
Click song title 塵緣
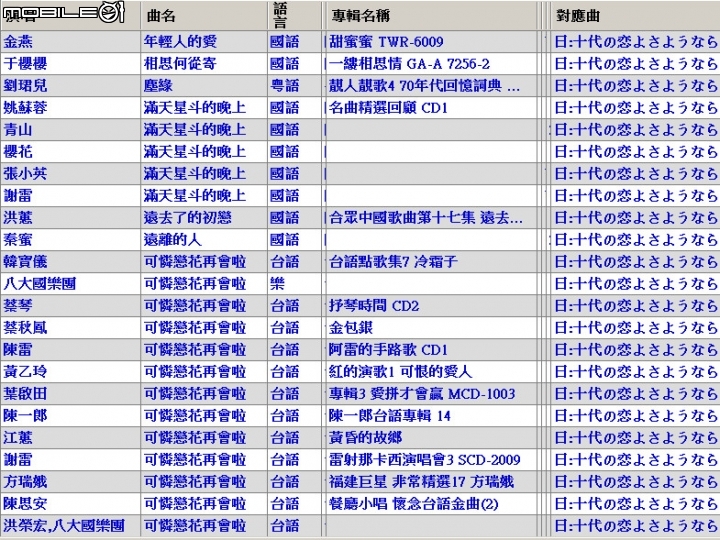(158, 86)
